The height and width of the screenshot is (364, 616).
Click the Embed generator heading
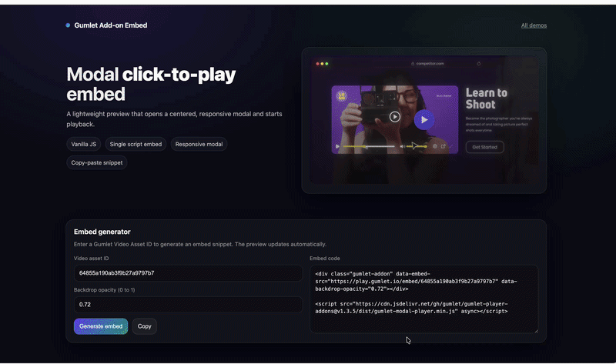pyautogui.click(x=102, y=232)
